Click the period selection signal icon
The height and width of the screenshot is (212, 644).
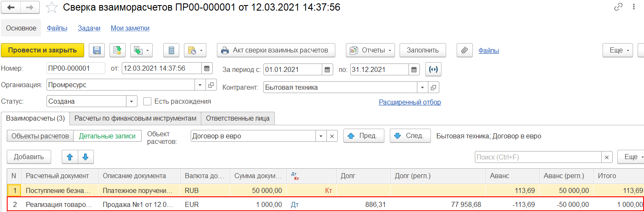[x=432, y=69]
